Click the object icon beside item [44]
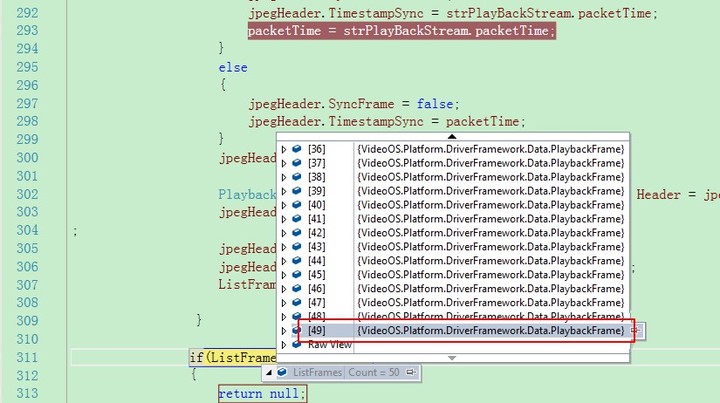The height and width of the screenshot is (403, 720). click(x=296, y=261)
